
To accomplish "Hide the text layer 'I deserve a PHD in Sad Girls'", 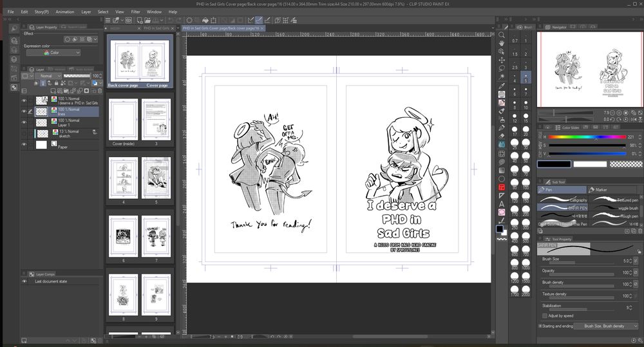I will coord(24,100).
